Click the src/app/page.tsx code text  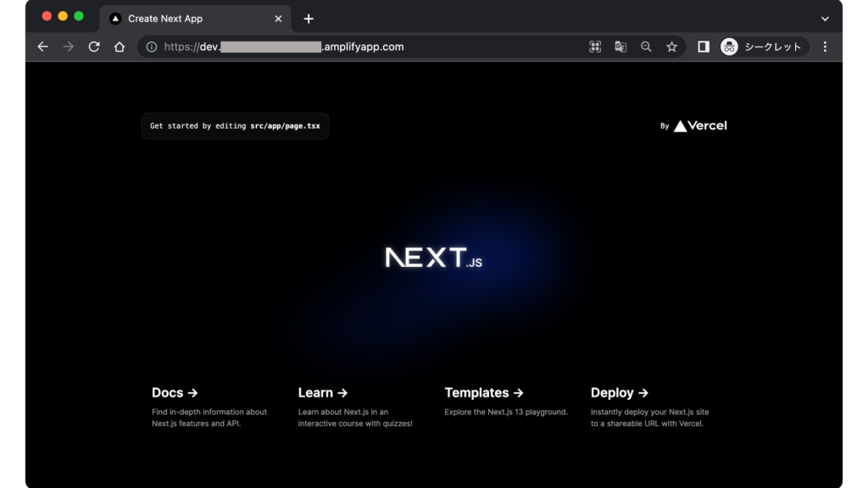click(285, 126)
